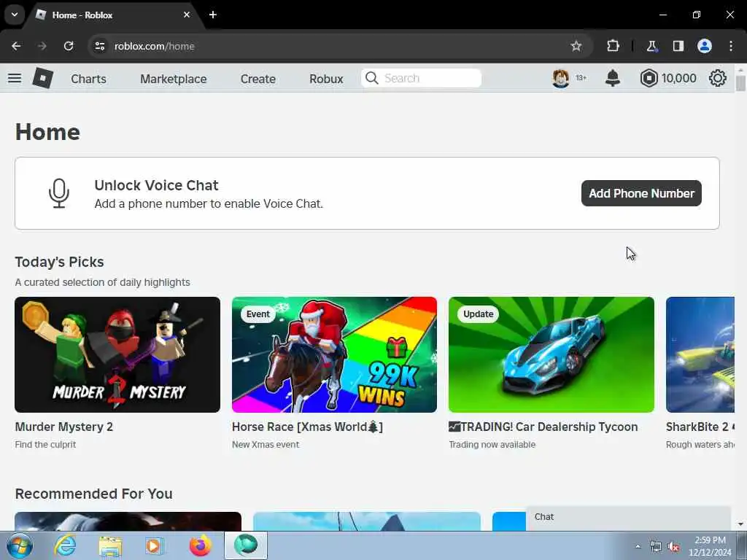Open the settings gear in Roblox header
Image resolution: width=747 pixels, height=560 pixels.
pos(717,78)
